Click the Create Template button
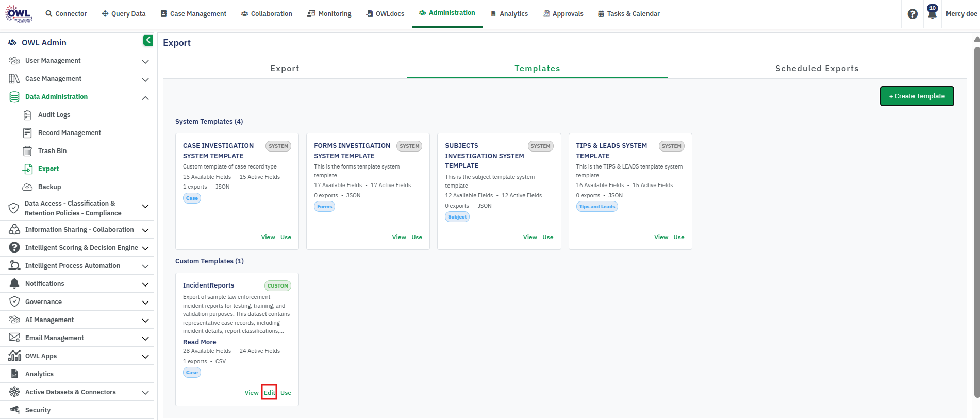The width and height of the screenshot is (980, 420). 917,96
